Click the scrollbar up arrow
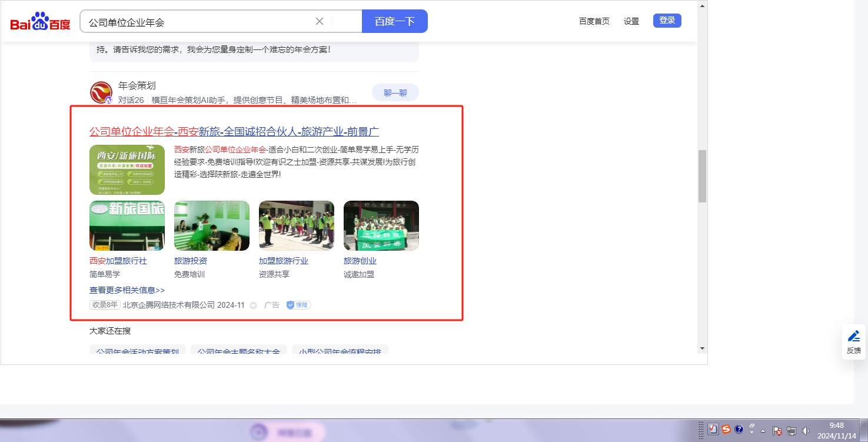This screenshot has width=868, height=442. 702,5
